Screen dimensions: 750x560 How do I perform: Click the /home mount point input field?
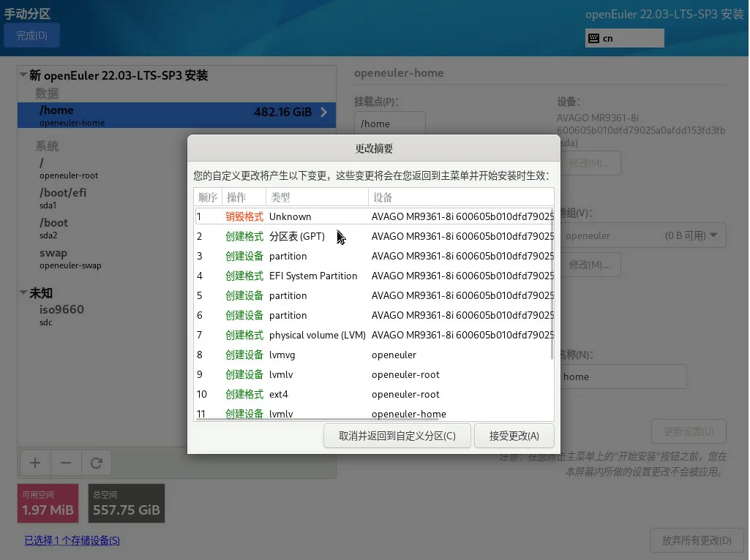coord(390,124)
